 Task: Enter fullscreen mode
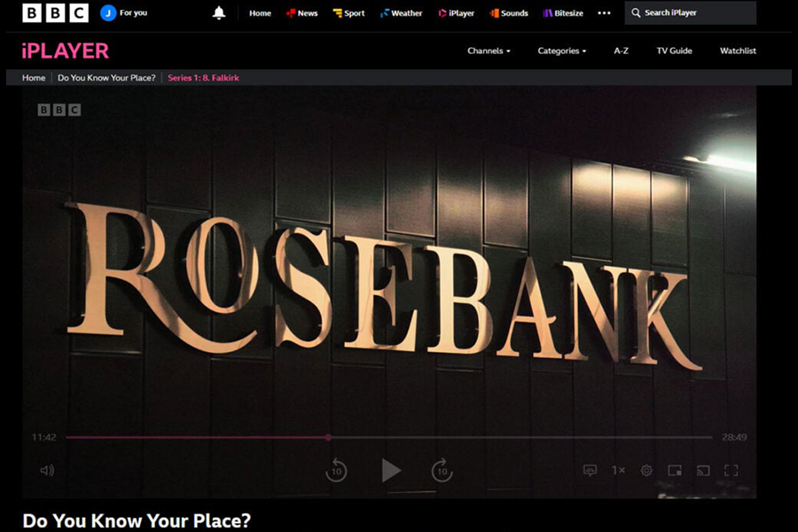pyautogui.click(x=731, y=471)
